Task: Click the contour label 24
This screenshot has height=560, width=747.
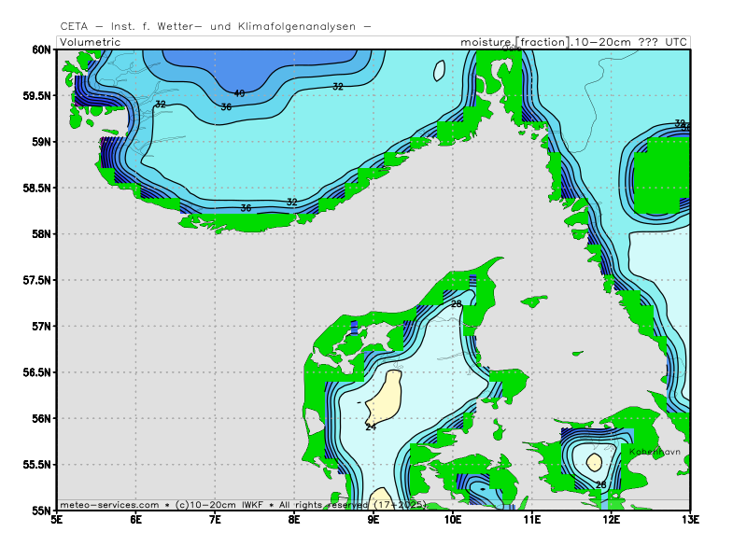Action: pos(371,427)
